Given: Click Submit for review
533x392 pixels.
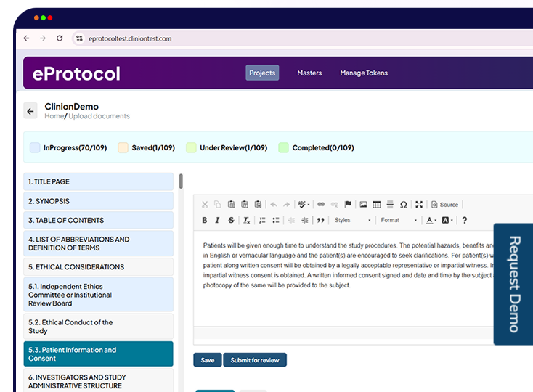Looking at the screenshot, I should (x=255, y=360).
